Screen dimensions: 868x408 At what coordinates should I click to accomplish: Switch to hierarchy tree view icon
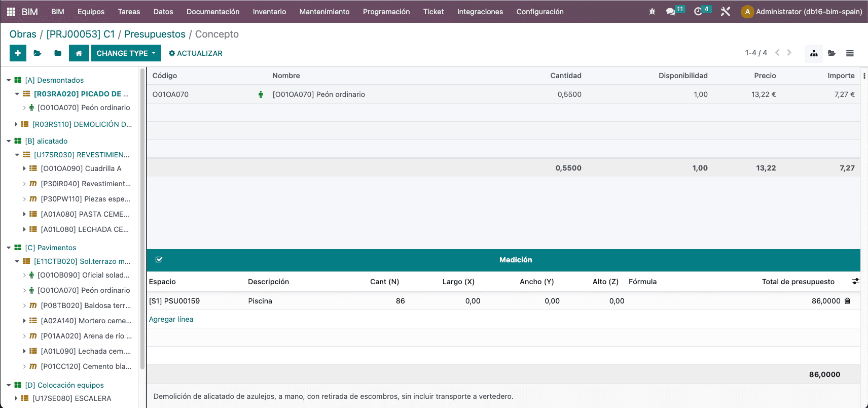coord(814,53)
